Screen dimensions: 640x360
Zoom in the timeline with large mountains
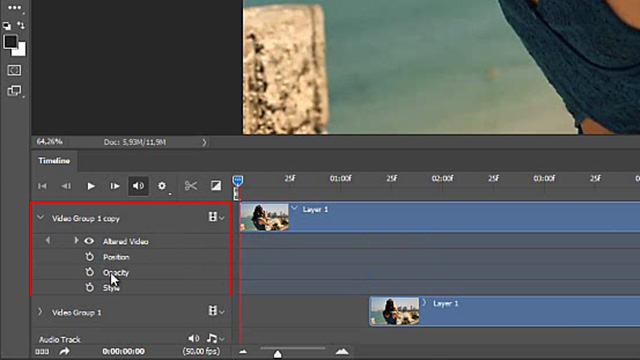click(x=342, y=351)
